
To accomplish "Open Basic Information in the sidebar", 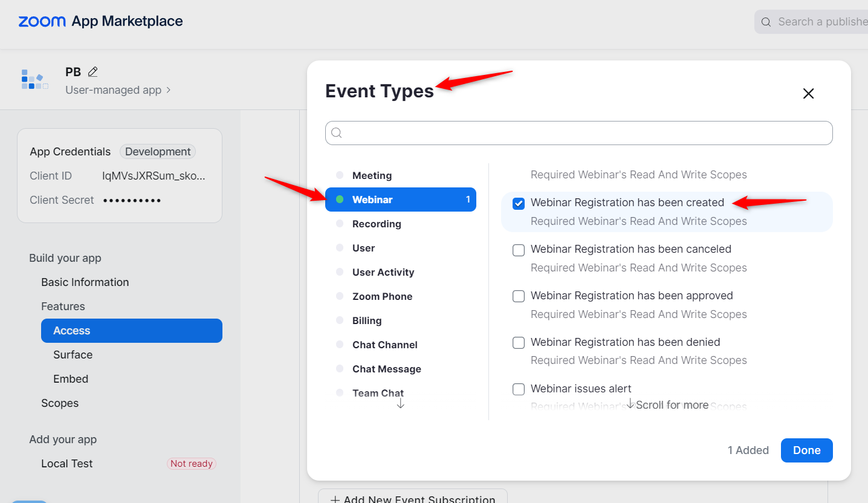I will click(x=85, y=282).
